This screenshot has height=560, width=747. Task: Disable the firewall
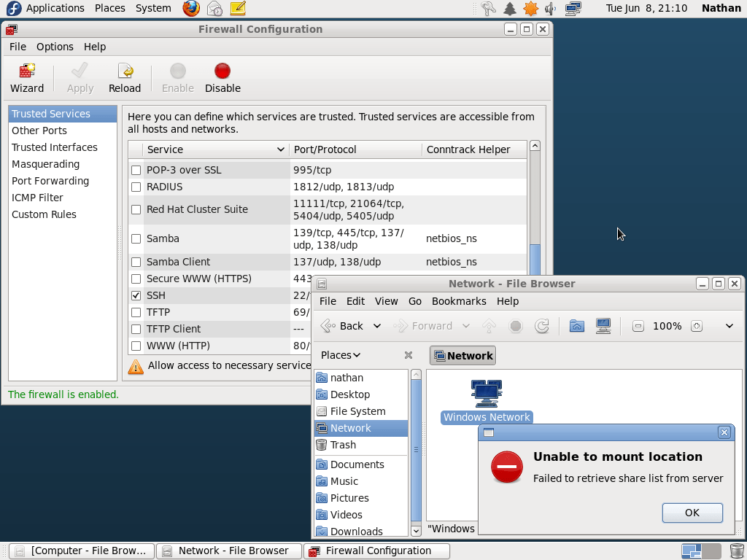point(222,77)
